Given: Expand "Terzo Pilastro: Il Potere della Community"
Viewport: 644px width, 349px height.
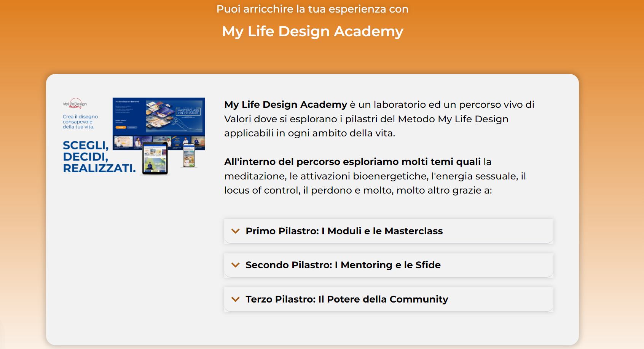Looking at the screenshot, I should (389, 299).
